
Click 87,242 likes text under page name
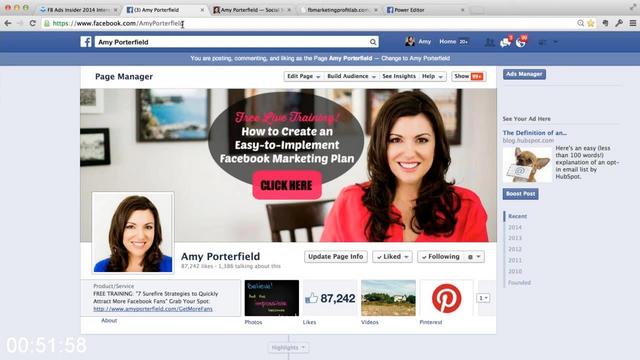click(197, 266)
